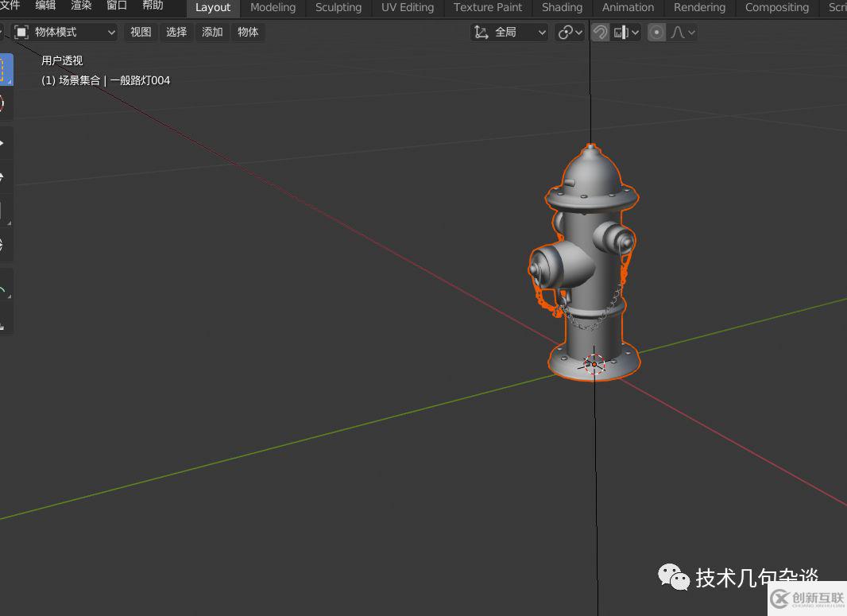
Task: Switch to the Modeling workspace tab
Action: click(x=273, y=8)
